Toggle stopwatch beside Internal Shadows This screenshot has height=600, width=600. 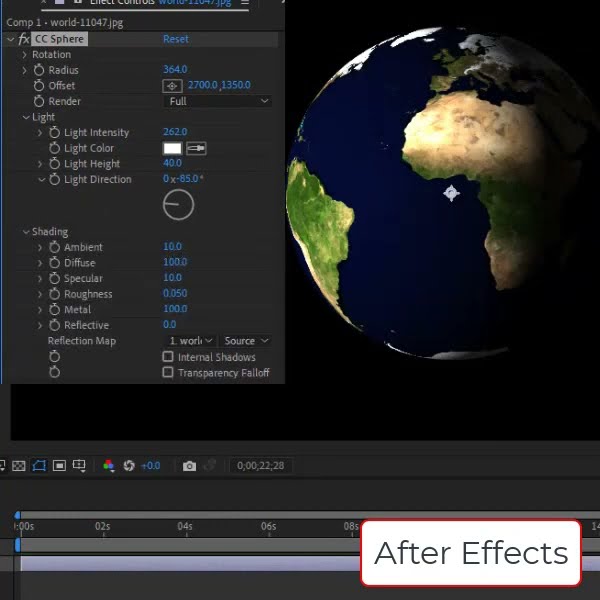(x=54, y=357)
